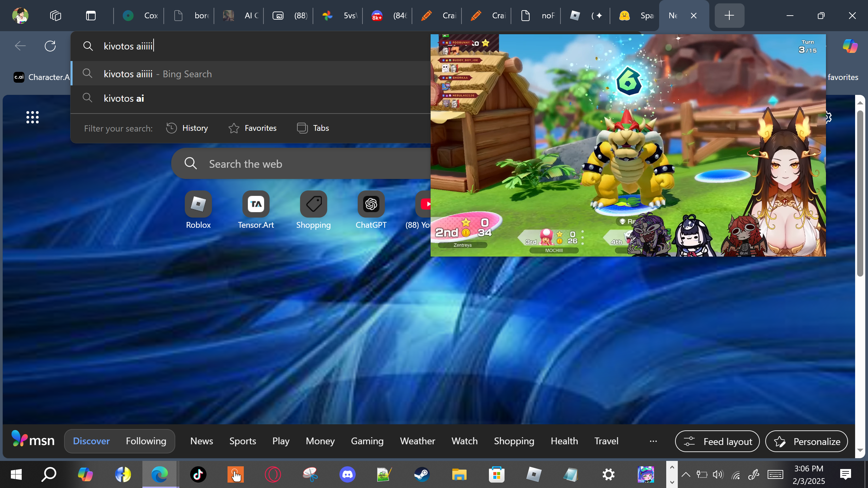Open the battery status tray icon

pyautogui.click(x=702, y=474)
